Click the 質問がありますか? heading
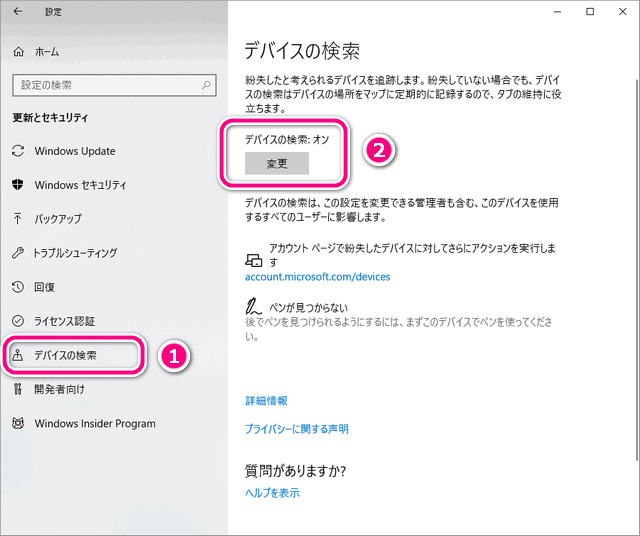The height and width of the screenshot is (536, 640). coord(296,471)
